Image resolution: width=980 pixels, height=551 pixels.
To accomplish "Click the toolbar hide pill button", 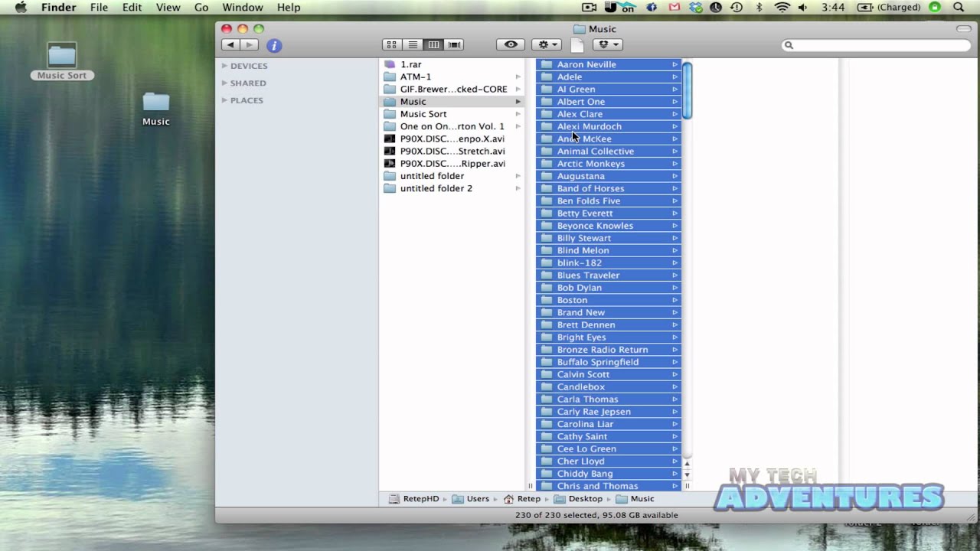I will [x=963, y=28].
